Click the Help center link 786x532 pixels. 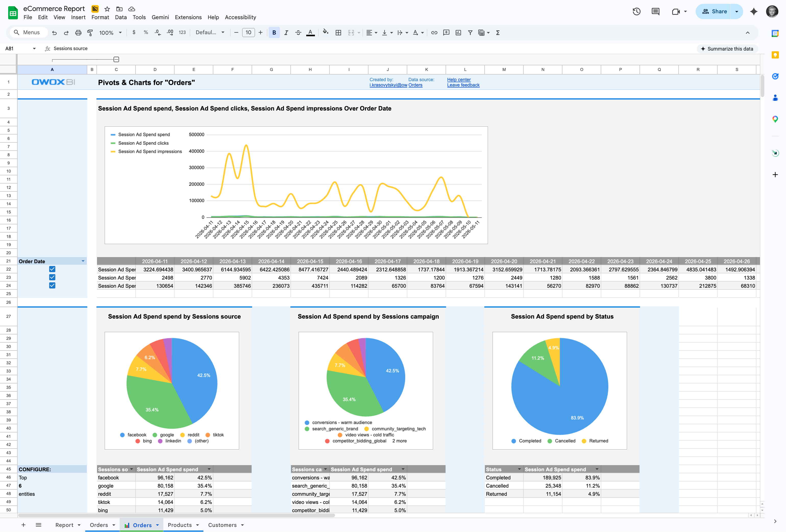459,80
